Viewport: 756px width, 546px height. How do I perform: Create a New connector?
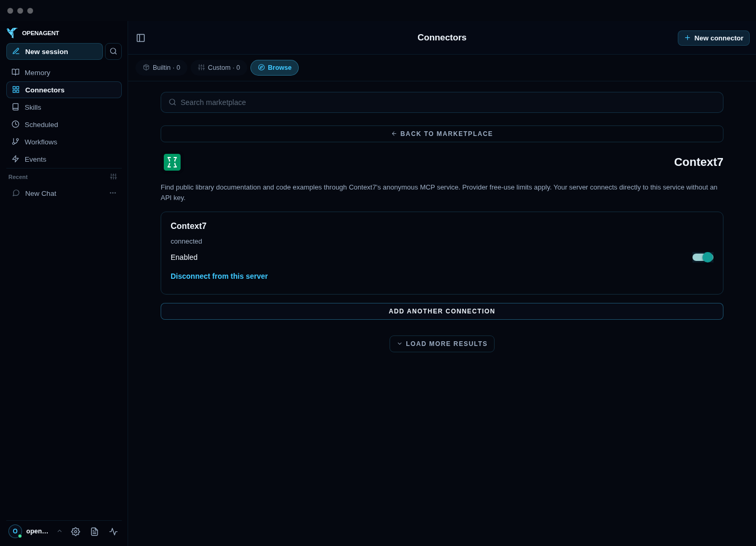click(713, 38)
